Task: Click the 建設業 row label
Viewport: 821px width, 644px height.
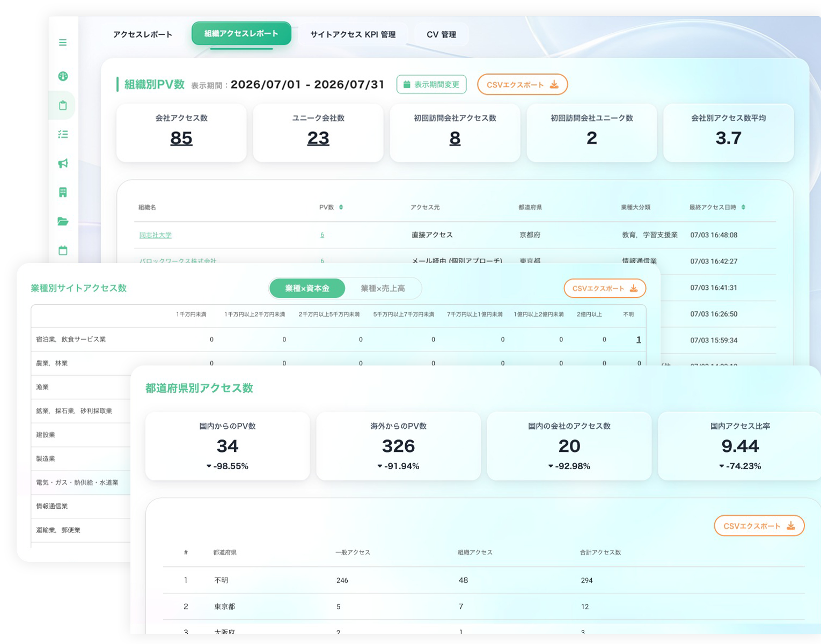Action: (x=46, y=435)
